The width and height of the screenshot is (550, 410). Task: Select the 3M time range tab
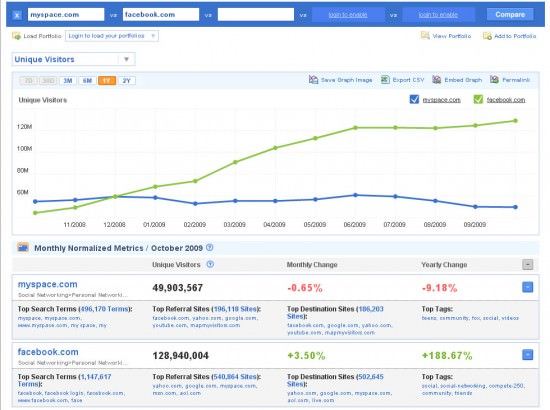[68, 81]
